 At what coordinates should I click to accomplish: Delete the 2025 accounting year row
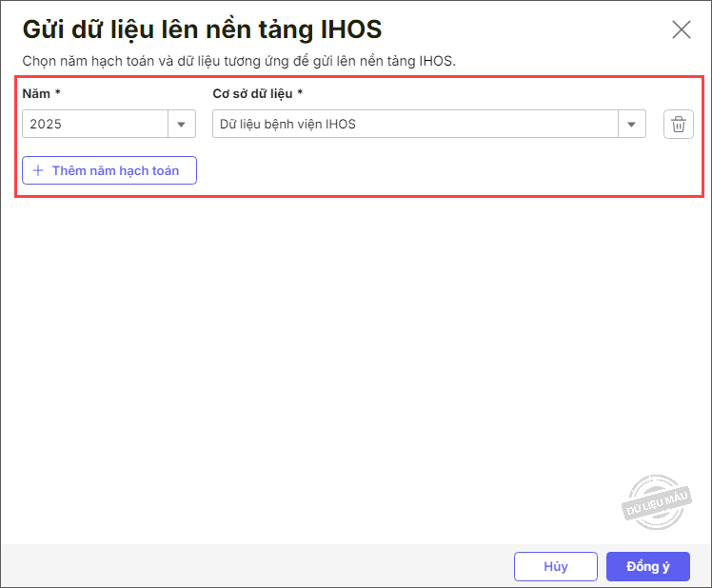679,124
